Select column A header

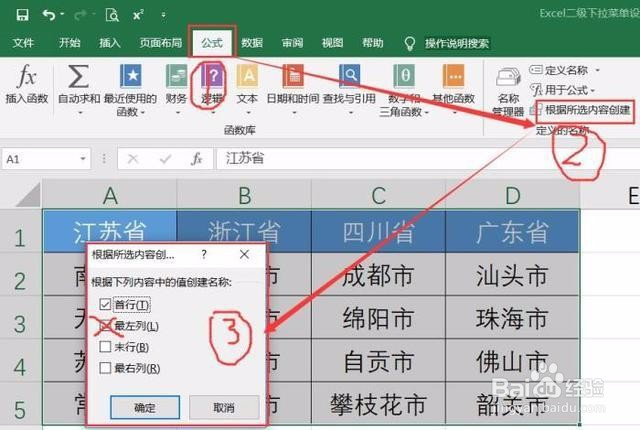[x=110, y=195]
